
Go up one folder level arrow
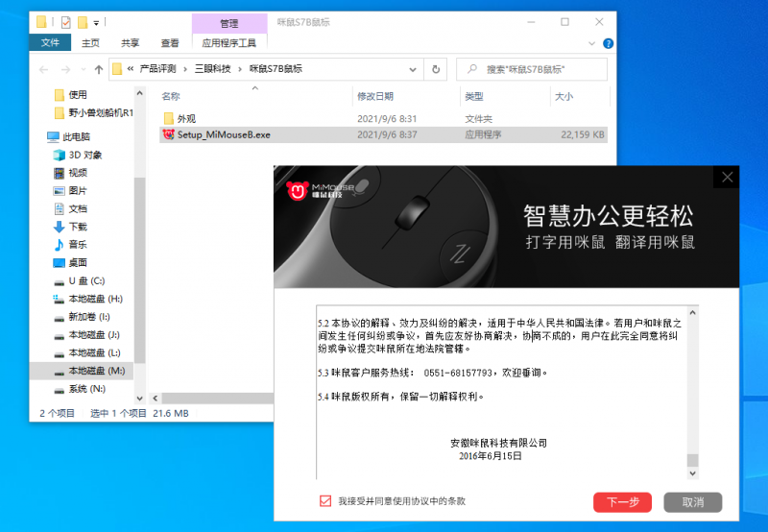[x=99, y=69]
